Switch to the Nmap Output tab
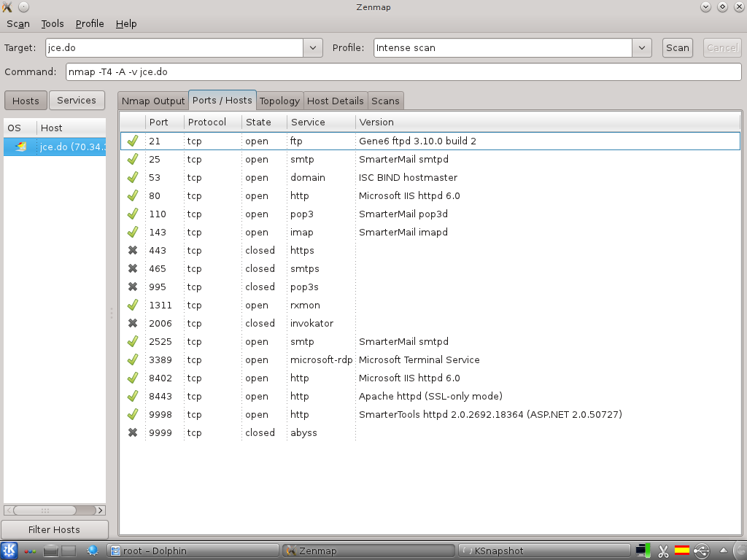This screenshot has height=560, width=747. [153, 101]
